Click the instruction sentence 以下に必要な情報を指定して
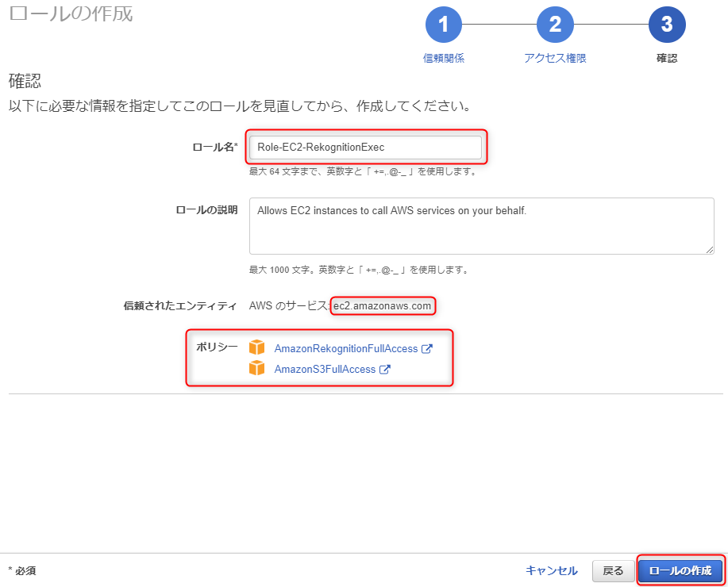 [241, 106]
